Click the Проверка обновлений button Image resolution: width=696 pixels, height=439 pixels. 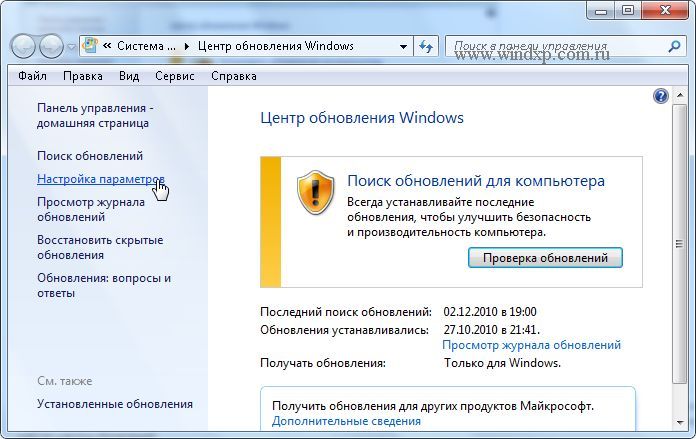pyautogui.click(x=545, y=258)
